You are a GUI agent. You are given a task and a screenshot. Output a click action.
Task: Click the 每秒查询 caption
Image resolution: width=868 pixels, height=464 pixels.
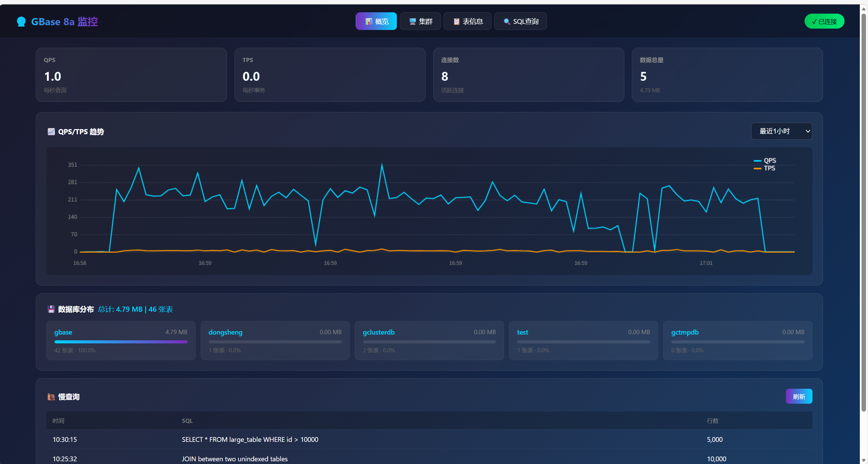click(55, 90)
